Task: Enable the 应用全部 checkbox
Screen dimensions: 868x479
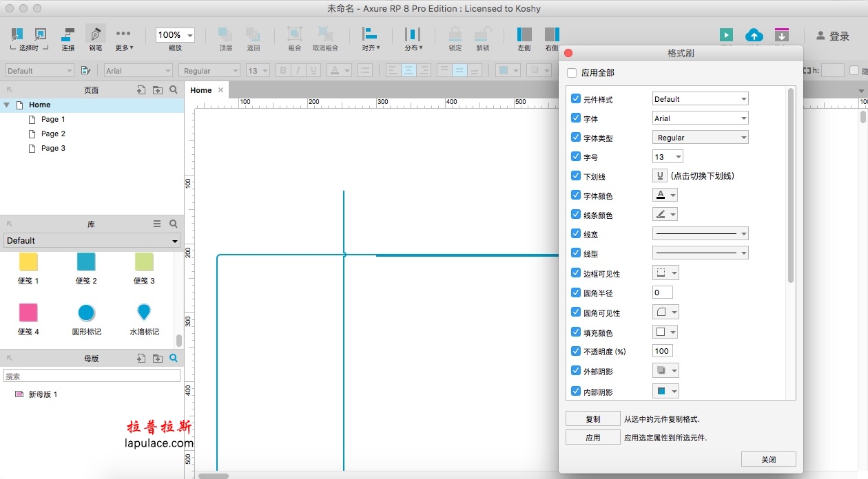Action: click(572, 73)
